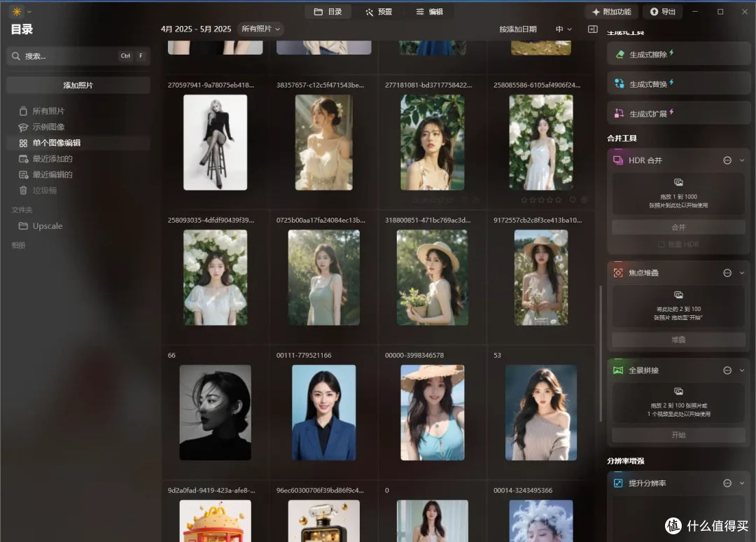This screenshot has height=542, width=756.
Task: Open upscale resolution more-options ellipsis
Action: click(x=727, y=483)
